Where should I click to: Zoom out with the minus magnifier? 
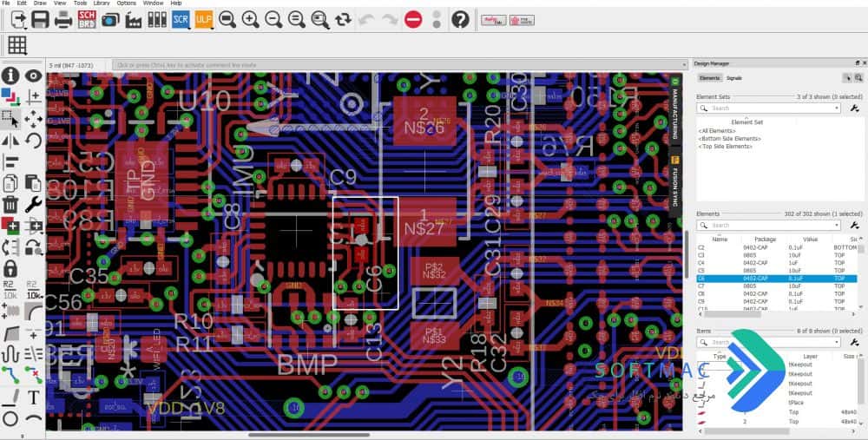[x=273, y=20]
